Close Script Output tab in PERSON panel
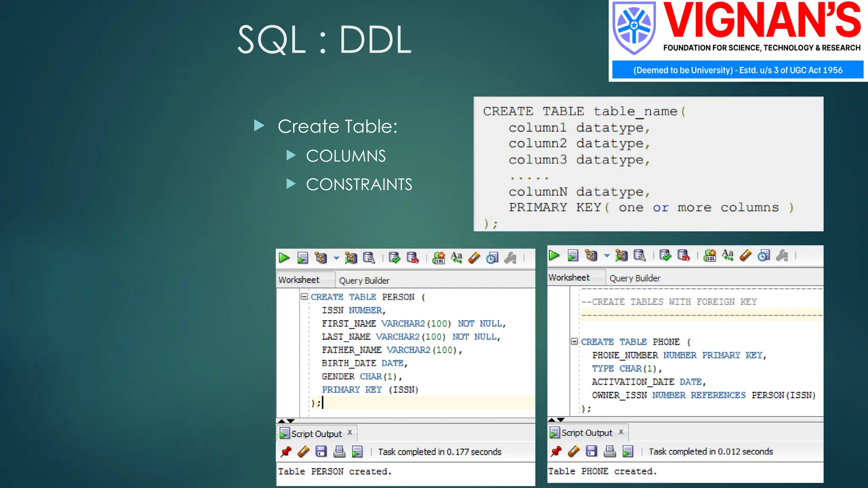This screenshot has height=488, width=868. pyautogui.click(x=350, y=433)
